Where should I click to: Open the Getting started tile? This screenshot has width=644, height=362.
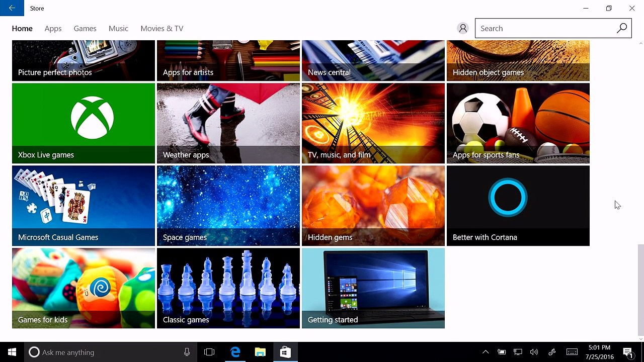[373, 288]
